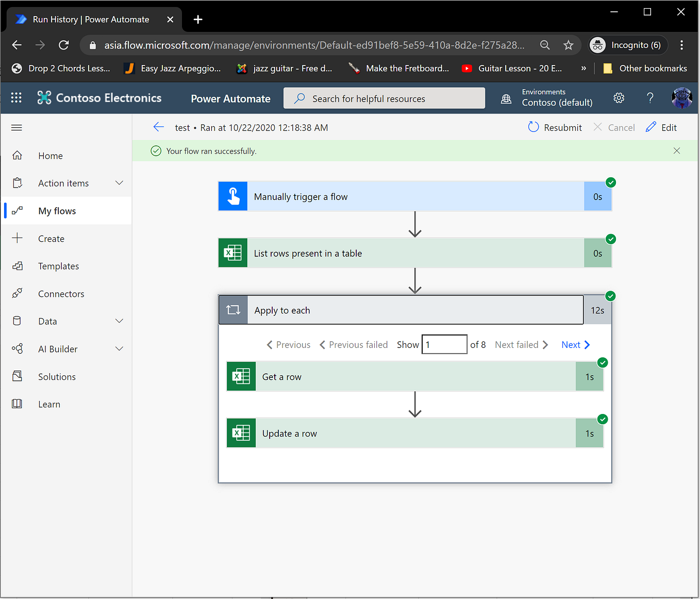Go back using the blue back arrow
The height and width of the screenshot is (599, 700).
[x=159, y=127]
